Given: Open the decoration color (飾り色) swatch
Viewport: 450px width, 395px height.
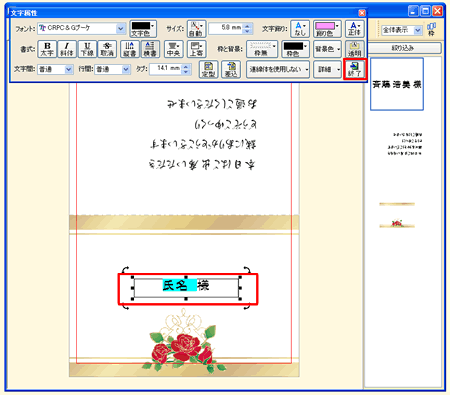Looking at the screenshot, I should pyautogui.click(x=327, y=29).
